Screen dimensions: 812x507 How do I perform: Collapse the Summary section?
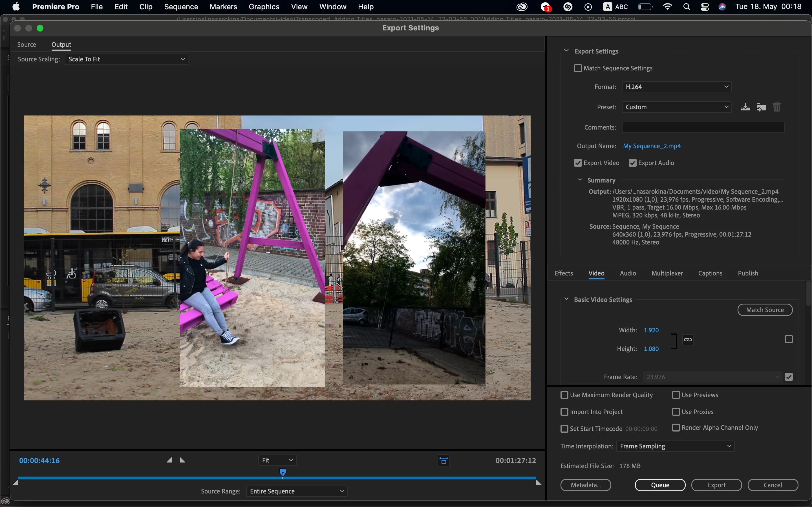click(580, 180)
